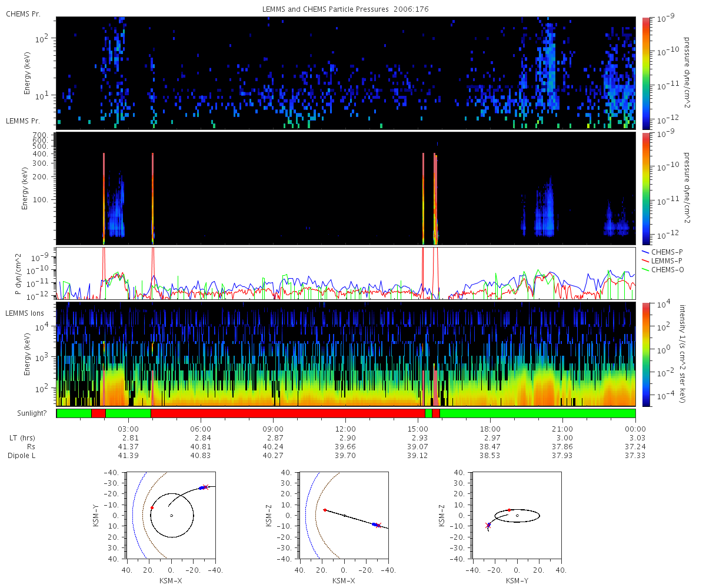Click the 21:00 time axis label

(562, 429)
